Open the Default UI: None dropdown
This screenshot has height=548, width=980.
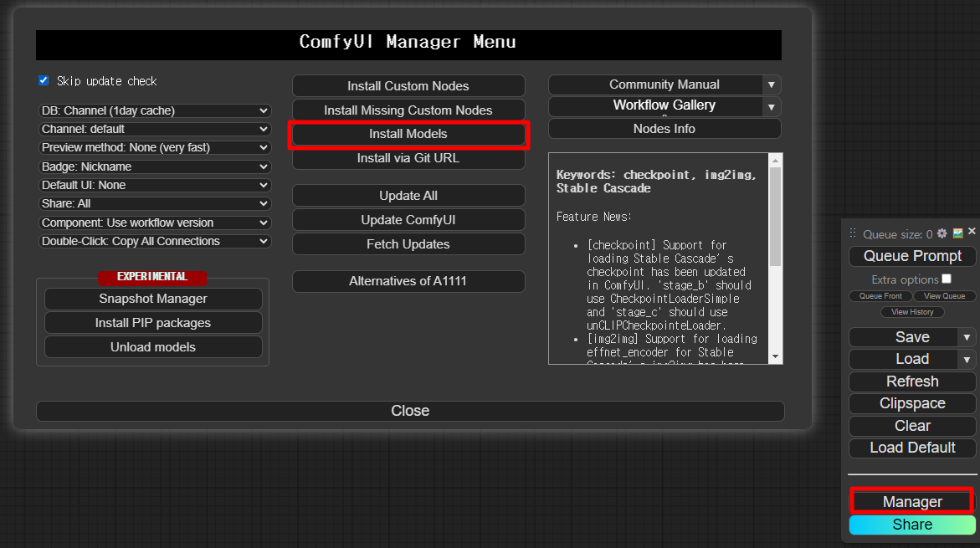tap(154, 185)
